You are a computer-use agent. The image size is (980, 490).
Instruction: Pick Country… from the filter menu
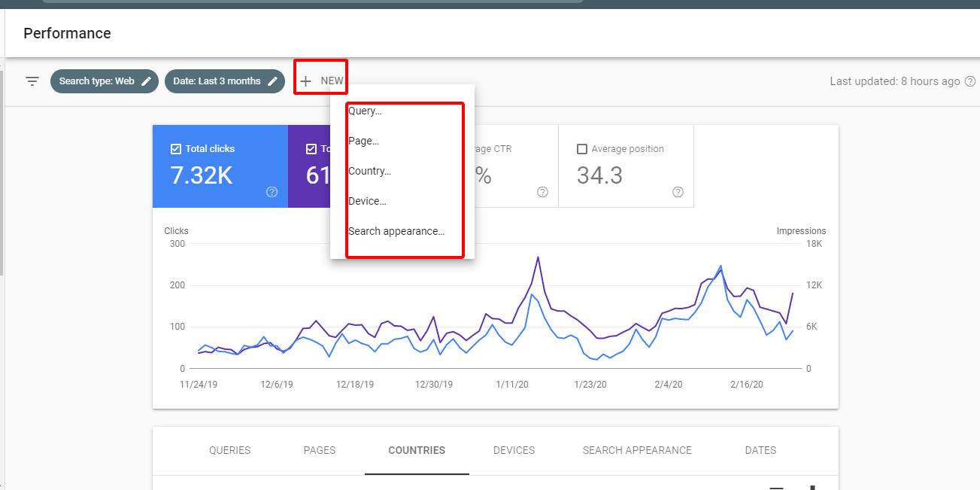(369, 172)
